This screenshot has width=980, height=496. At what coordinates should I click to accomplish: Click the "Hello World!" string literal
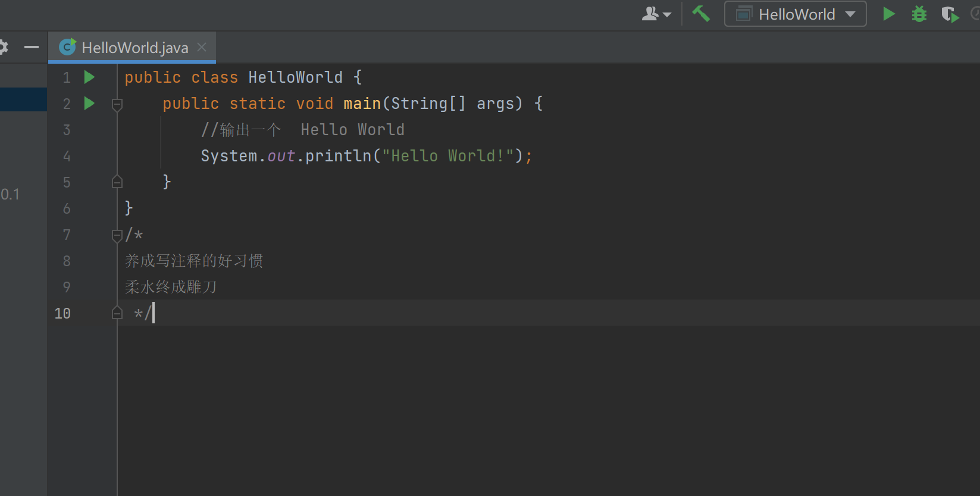pos(447,156)
